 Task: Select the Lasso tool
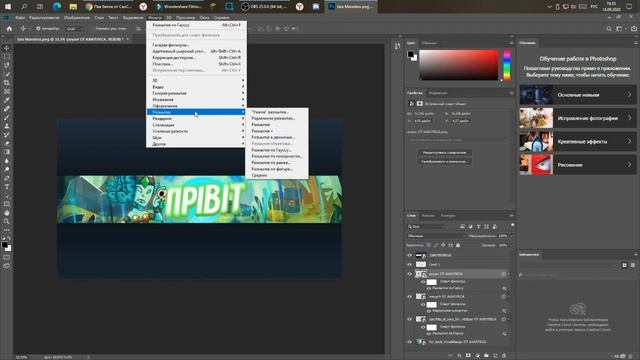(7, 65)
